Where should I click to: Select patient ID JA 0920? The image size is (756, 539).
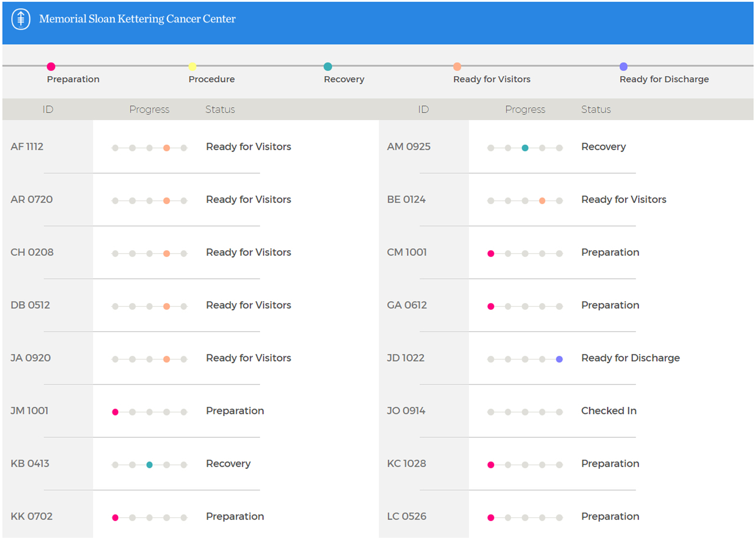pyautogui.click(x=31, y=358)
